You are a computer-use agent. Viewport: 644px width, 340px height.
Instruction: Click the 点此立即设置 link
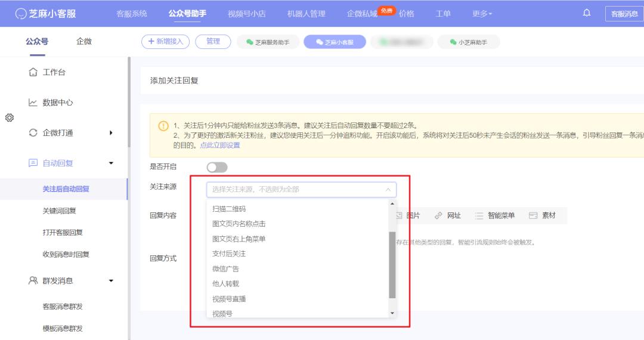pyautogui.click(x=219, y=146)
